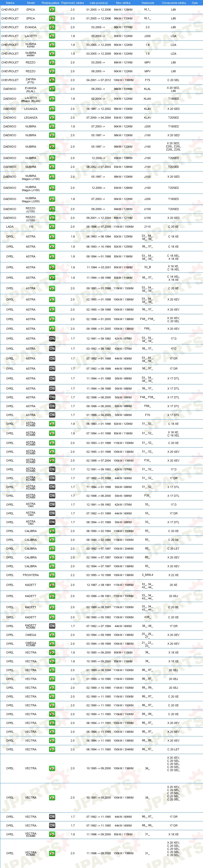Click the Opis column header
Image resolution: width=203 pixels, height=868 pixels.
coord(195,3)
